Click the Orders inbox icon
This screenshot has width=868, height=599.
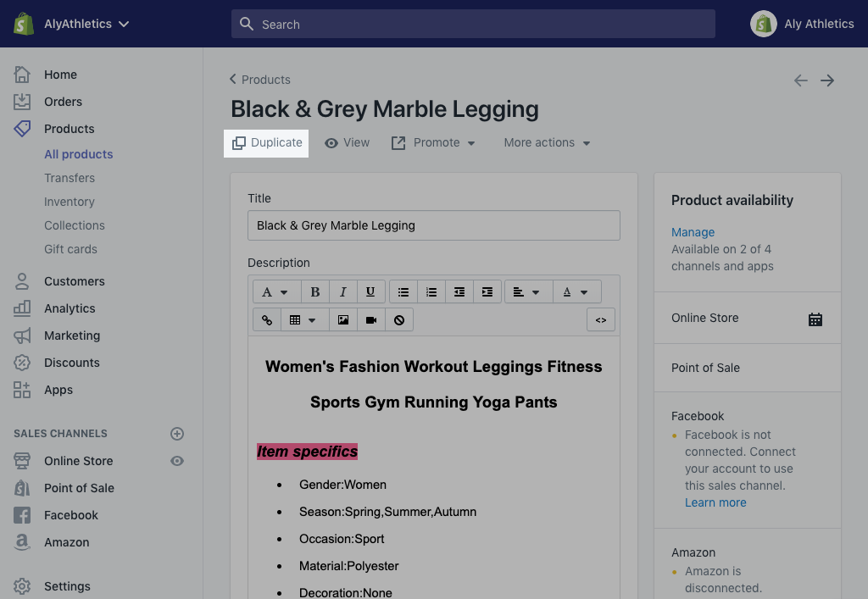(22, 102)
